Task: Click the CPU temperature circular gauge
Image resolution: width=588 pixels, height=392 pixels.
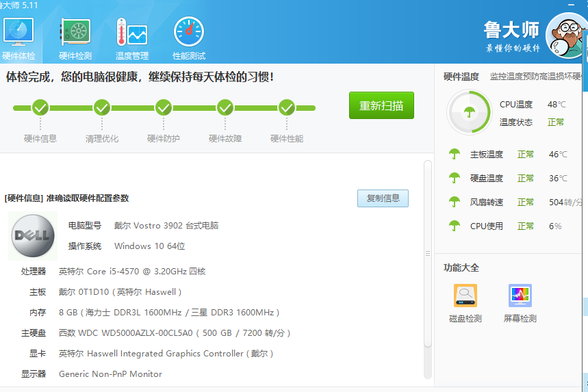Action: click(469, 112)
